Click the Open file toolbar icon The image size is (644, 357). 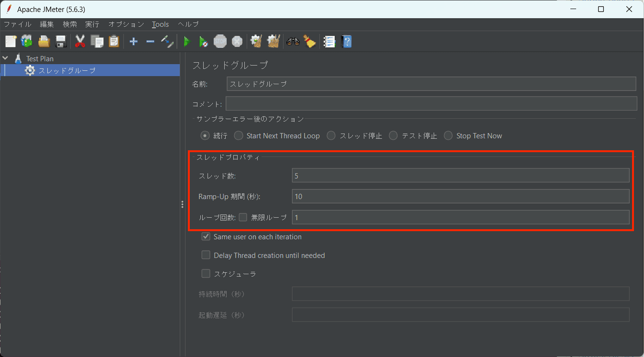44,42
